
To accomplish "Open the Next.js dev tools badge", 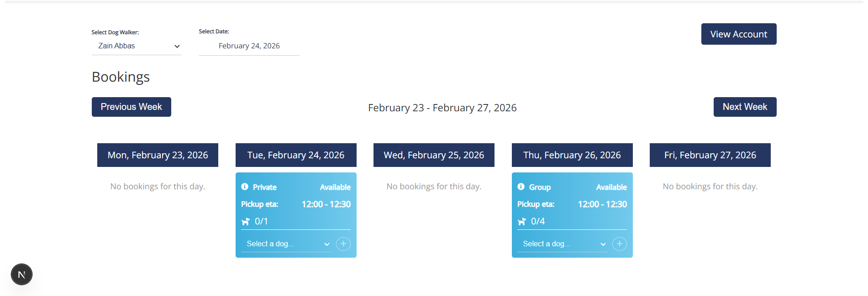I will [21, 275].
